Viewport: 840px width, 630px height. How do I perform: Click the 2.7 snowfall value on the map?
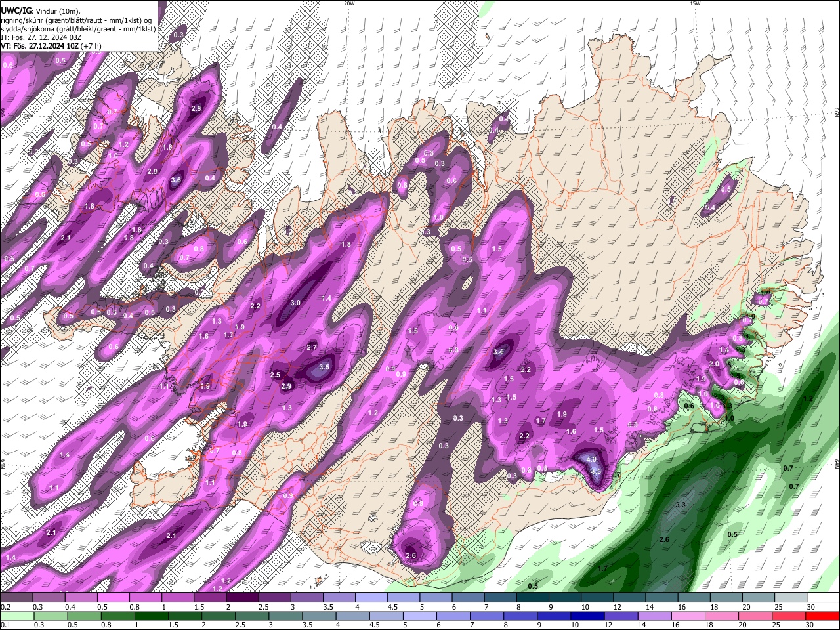click(x=312, y=347)
